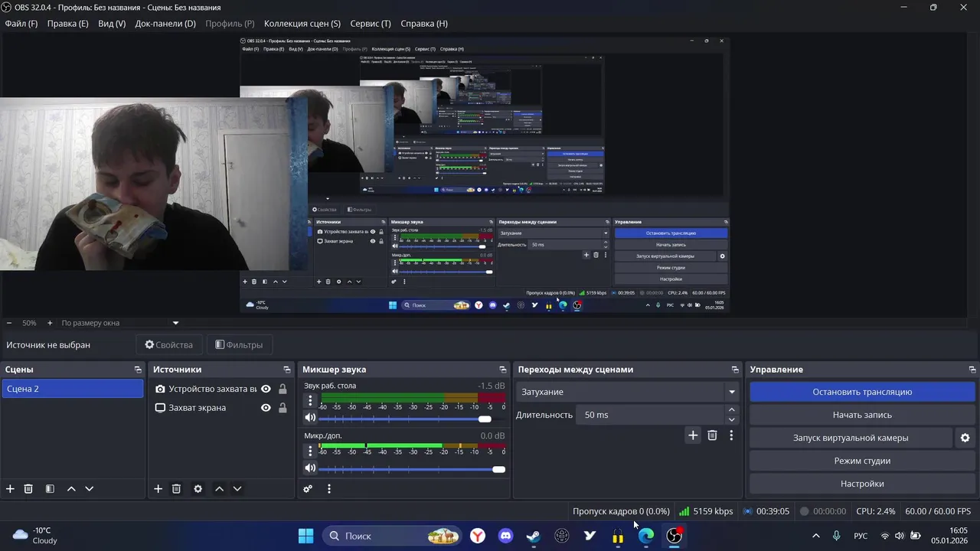The width and height of the screenshot is (980, 551).
Task: Remove selected source trash icon
Action: click(x=176, y=489)
